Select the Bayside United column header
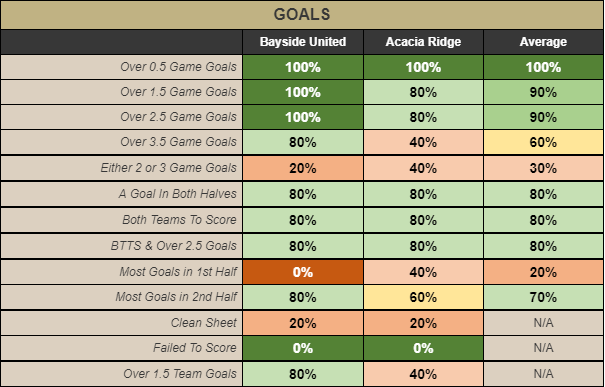Image resolution: width=605 pixels, height=387 pixels. pos(303,42)
